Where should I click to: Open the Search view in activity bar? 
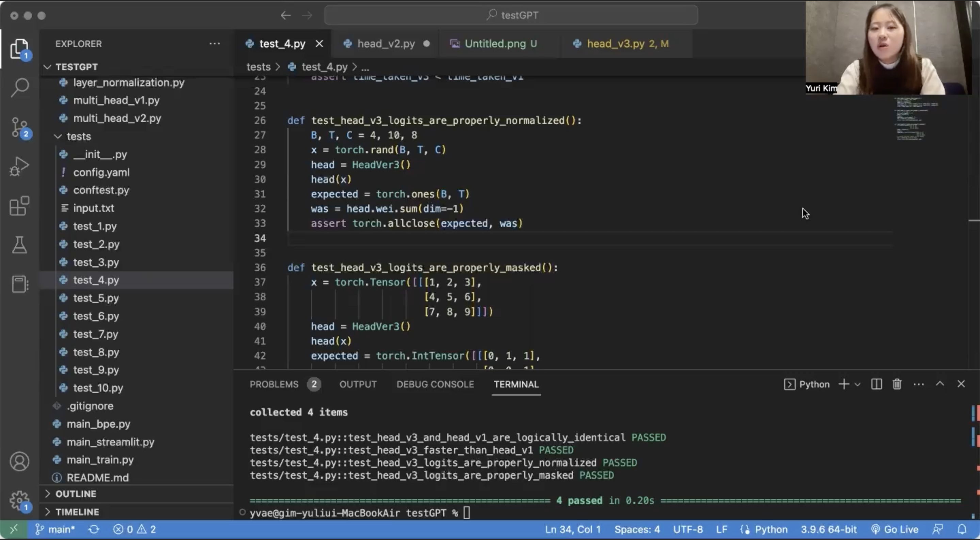19,88
